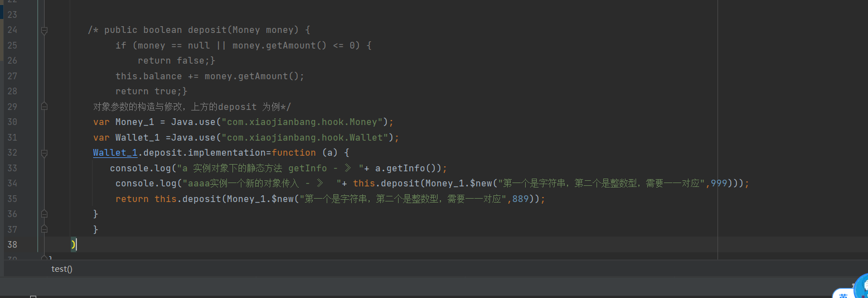Click the input method language bubble
The width and height of the screenshot is (868, 298).
tap(843, 294)
